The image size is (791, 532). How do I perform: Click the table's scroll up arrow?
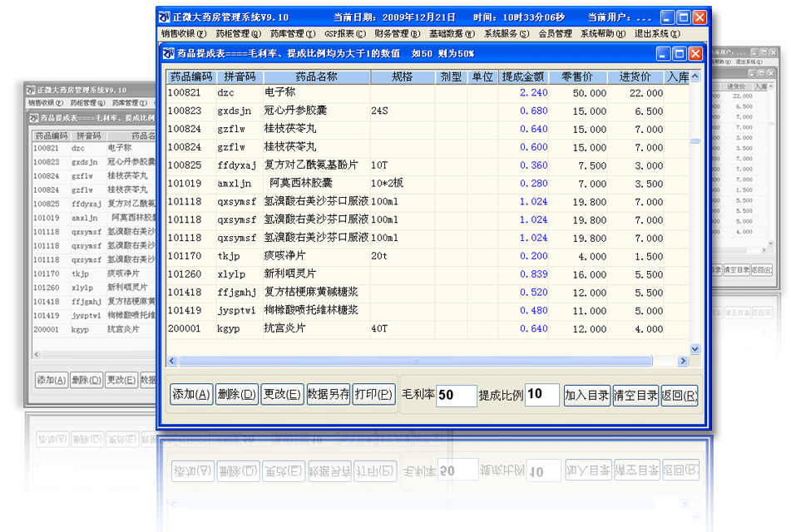click(695, 76)
